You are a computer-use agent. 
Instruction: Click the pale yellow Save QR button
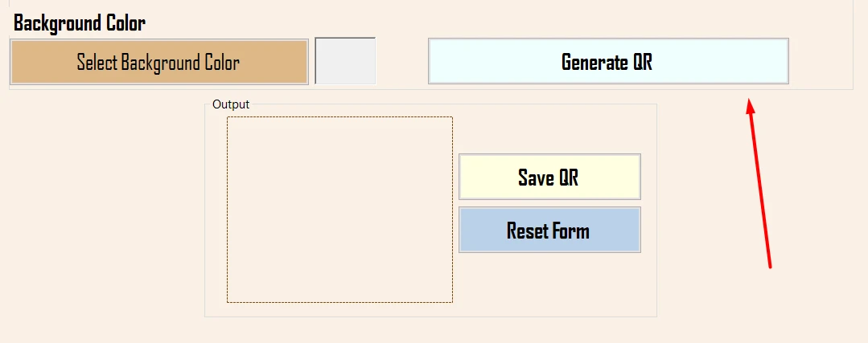[x=549, y=177]
